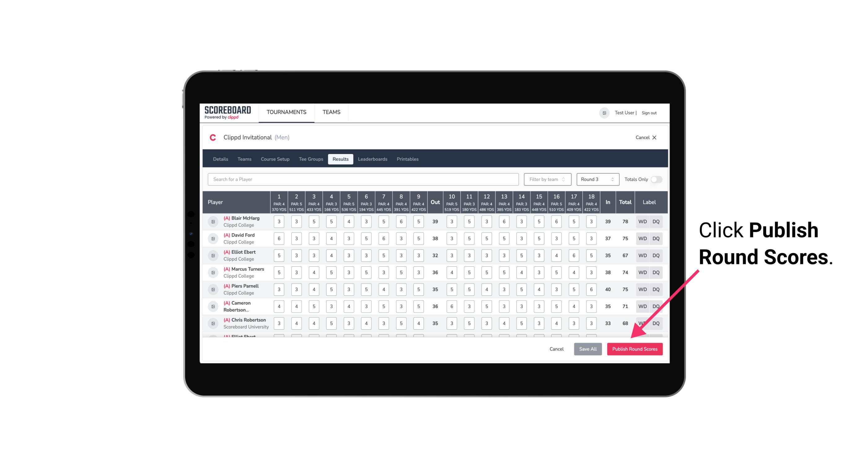Click the WD icon for Elliot Ebert
This screenshot has width=868, height=467.
[x=642, y=255]
